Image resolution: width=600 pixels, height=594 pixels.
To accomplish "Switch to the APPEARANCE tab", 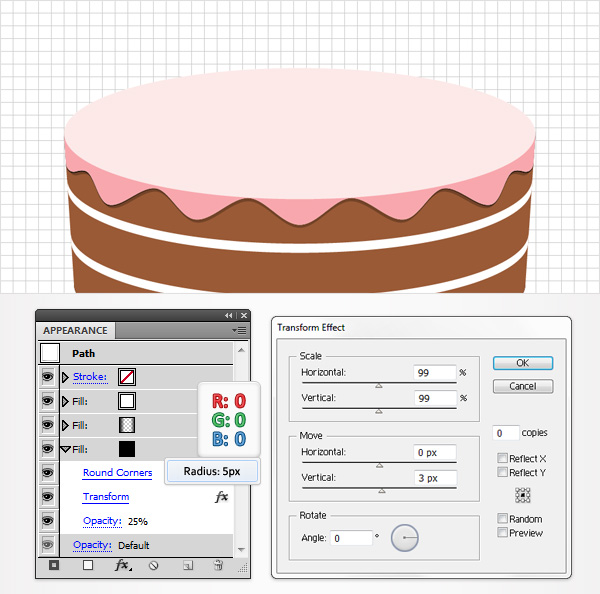I will 75,330.
